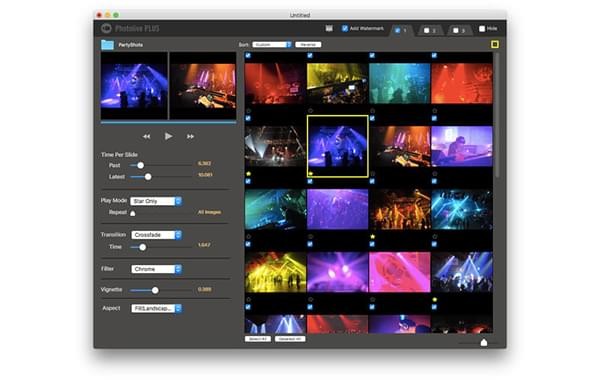Star the red stage photo in first row
This screenshot has width=600, height=380.
coord(248,111)
